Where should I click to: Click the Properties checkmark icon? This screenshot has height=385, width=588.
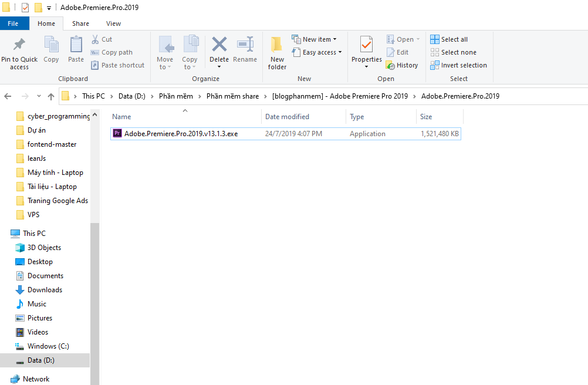pyautogui.click(x=366, y=44)
